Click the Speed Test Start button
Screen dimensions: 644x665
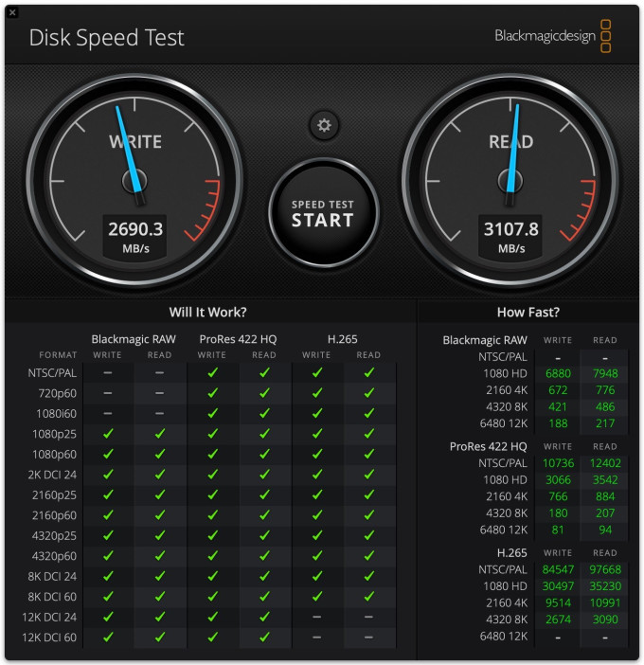[323, 213]
